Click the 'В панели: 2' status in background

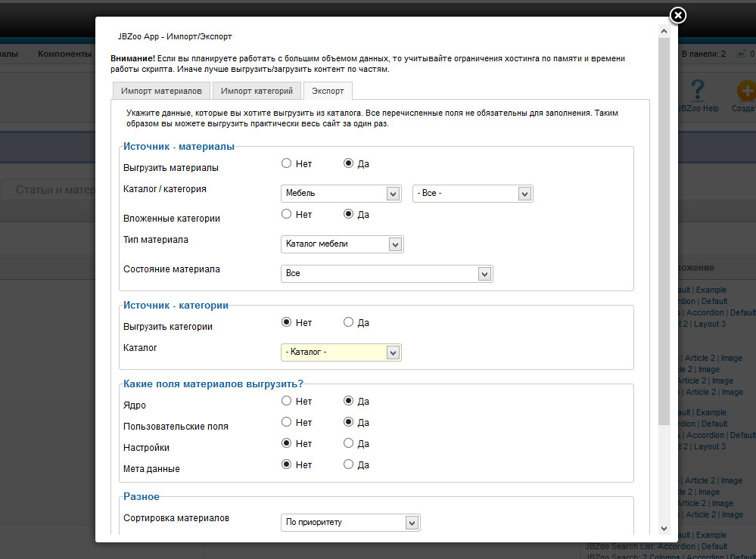coord(704,54)
